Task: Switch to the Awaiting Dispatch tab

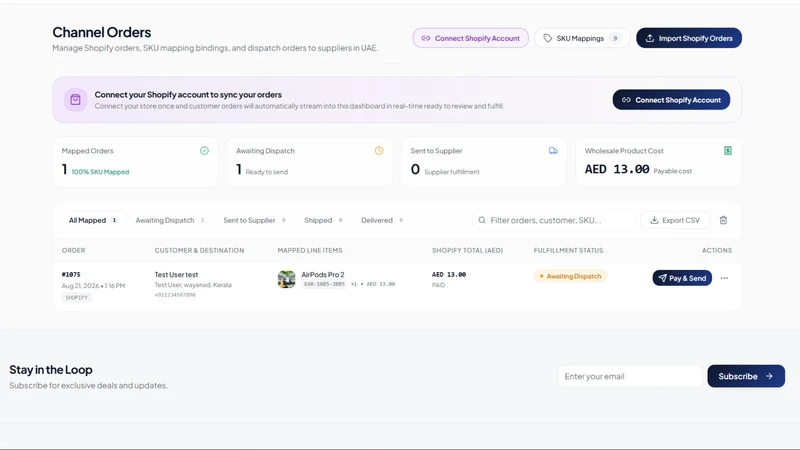Action: click(169, 220)
